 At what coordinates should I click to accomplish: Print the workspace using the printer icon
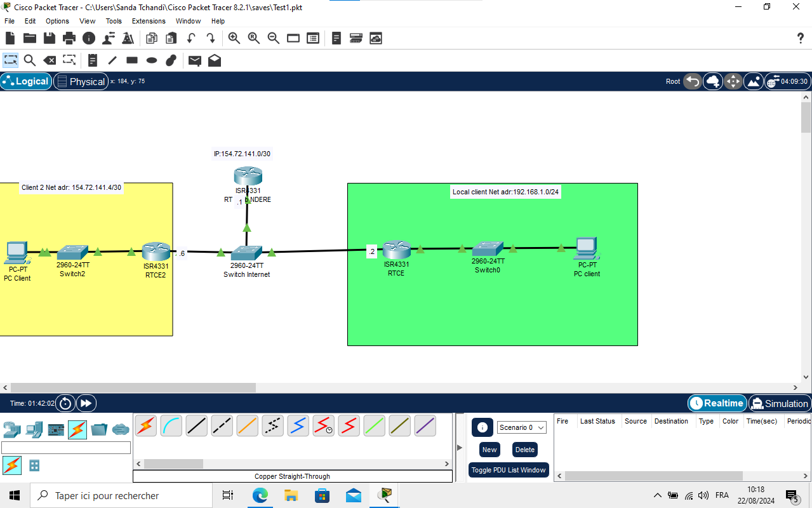coord(69,39)
